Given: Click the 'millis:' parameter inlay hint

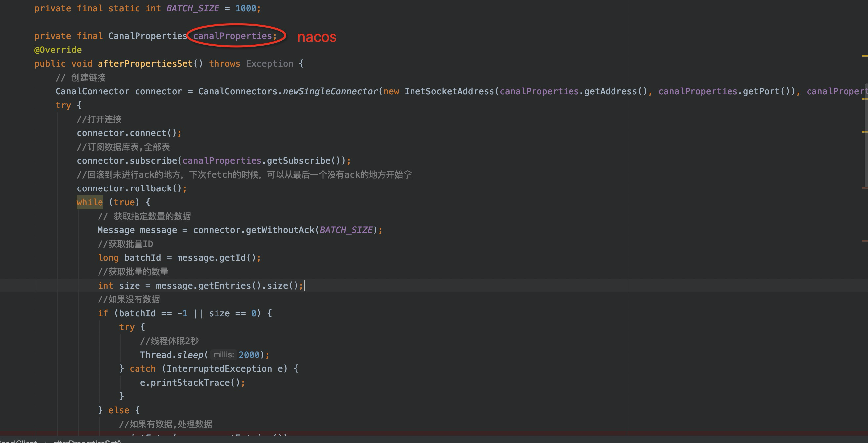Looking at the screenshot, I should pos(223,355).
